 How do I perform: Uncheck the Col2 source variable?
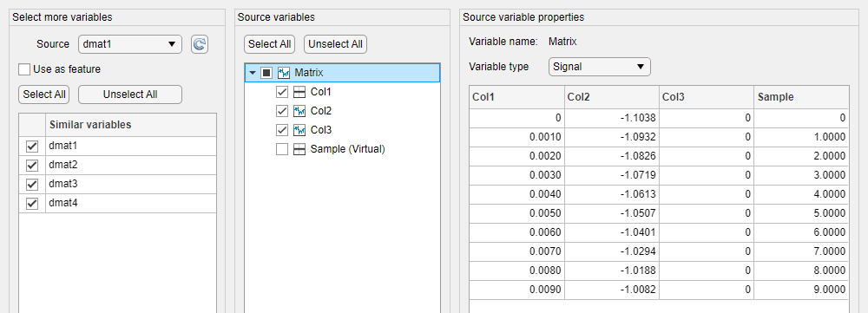pyautogui.click(x=282, y=111)
